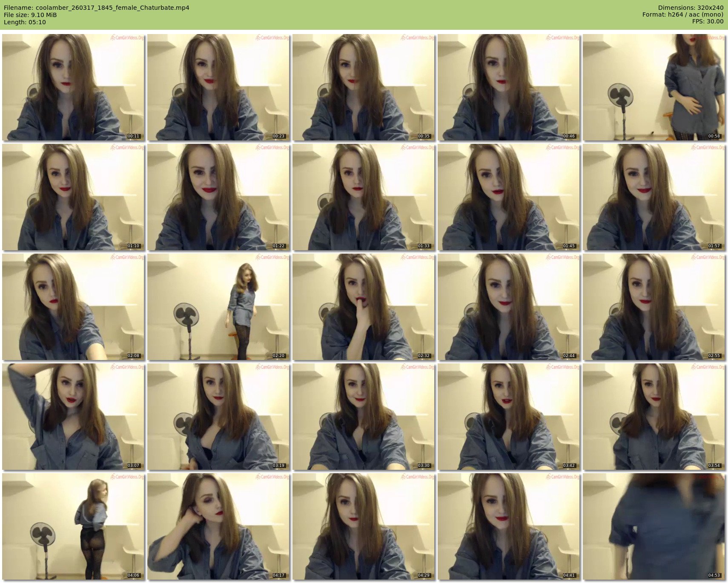728x583 pixels.
Task: Select the frame at timestamp 04:17
Action: click(x=218, y=526)
